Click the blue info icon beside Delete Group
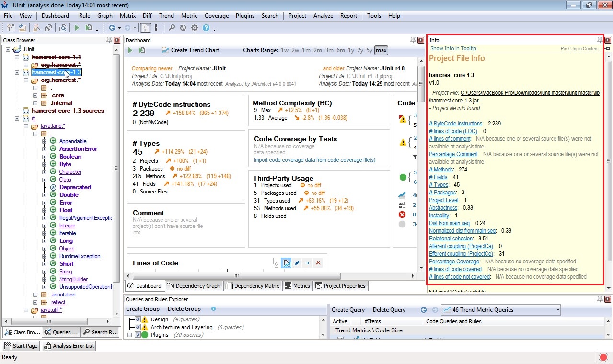The image size is (613, 364). (213, 309)
